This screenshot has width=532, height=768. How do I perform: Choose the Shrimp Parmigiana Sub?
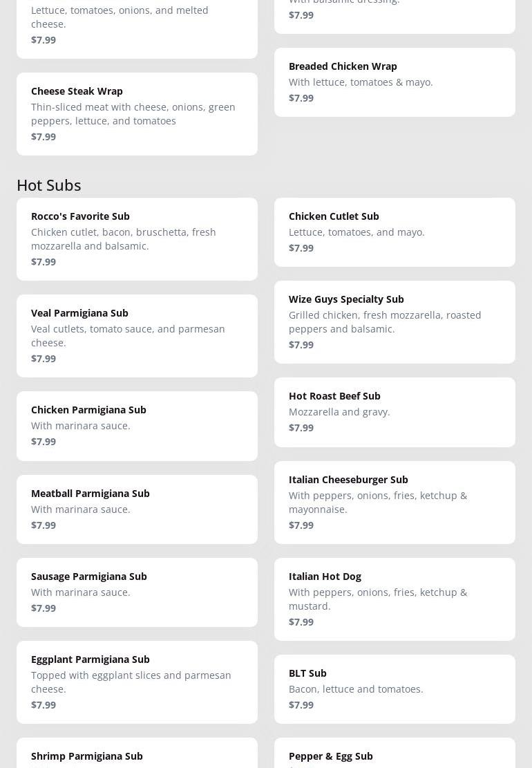coord(137,756)
